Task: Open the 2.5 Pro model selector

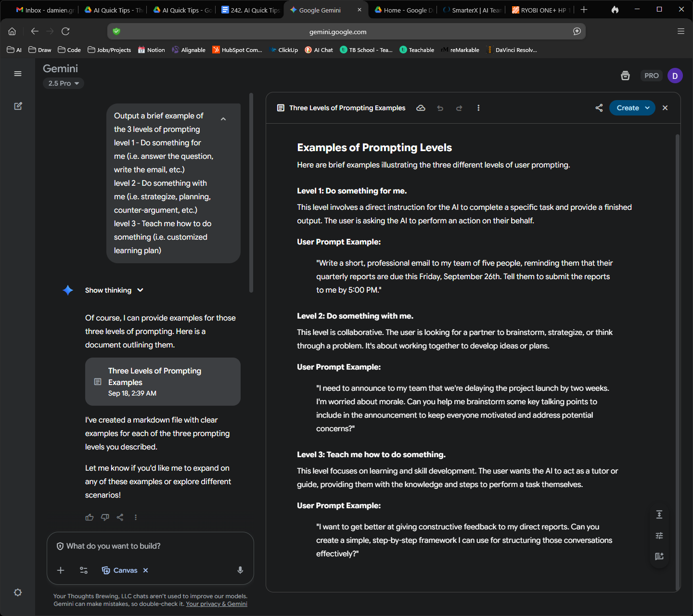Action: (63, 83)
